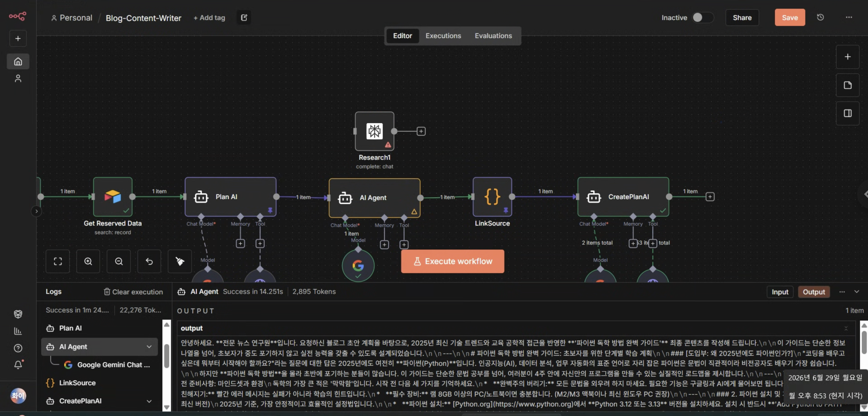Zoom out of the workflow canvas
This screenshot has width=868, height=416.
[x=119, y=261]
